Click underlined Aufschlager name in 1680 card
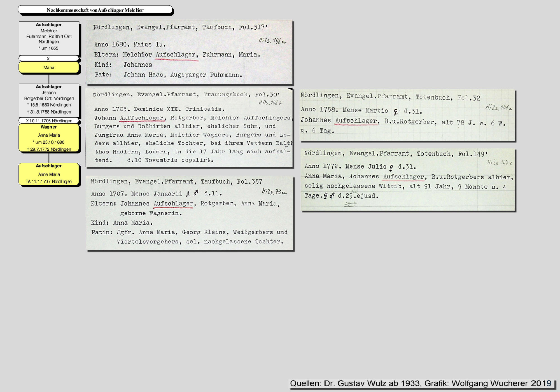Viewport: 560px width, 392px height. [176, 55]
